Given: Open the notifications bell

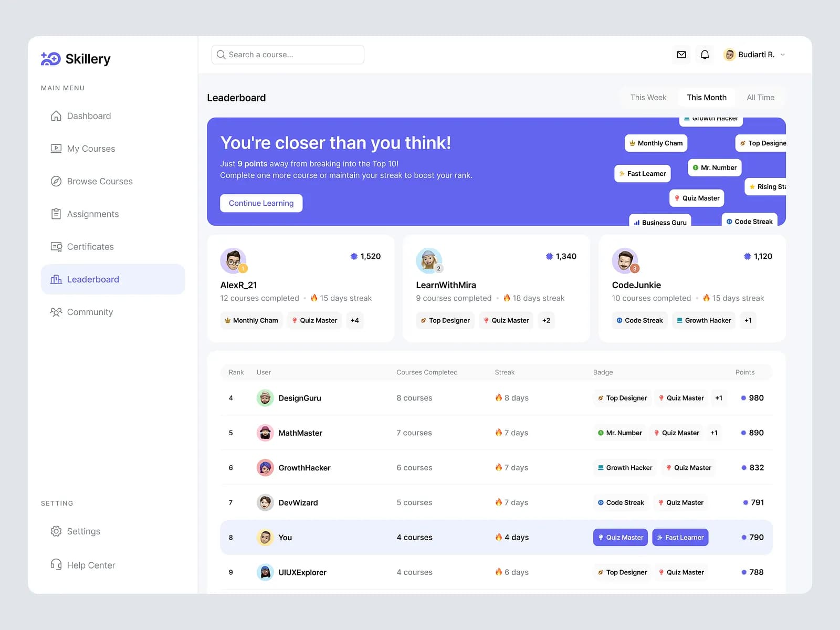Looking at the screenshot, I should pos(705,55).
